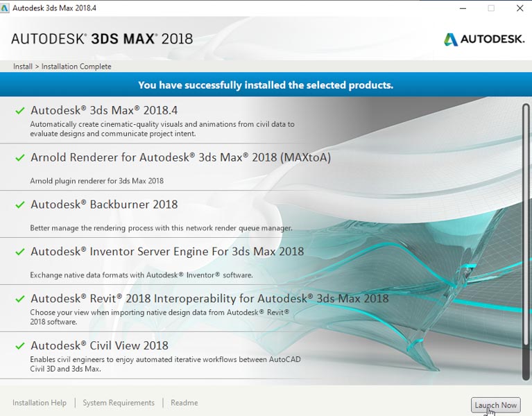Image resolution: width=532 pixels, height=416 pixels.
Task: Click the green checkmark beside Revit 2018 Interoperability
Action: coord(20,299)
